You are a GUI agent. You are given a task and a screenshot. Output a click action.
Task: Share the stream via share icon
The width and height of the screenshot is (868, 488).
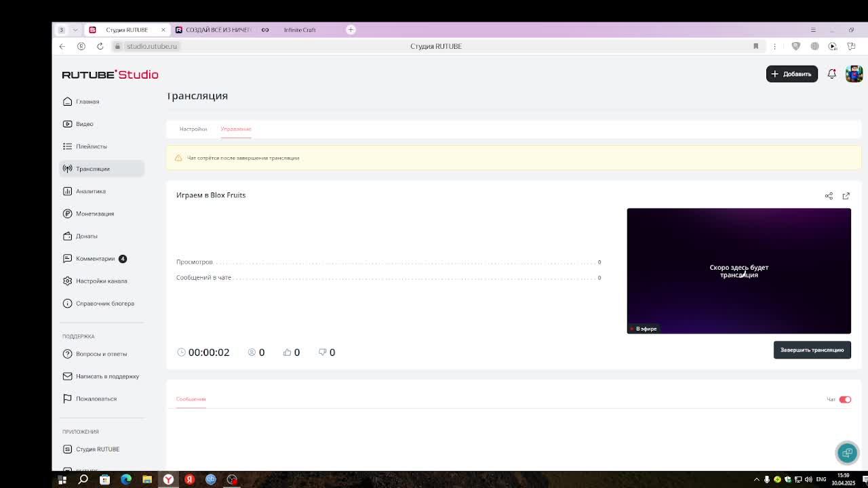point(829,196)
